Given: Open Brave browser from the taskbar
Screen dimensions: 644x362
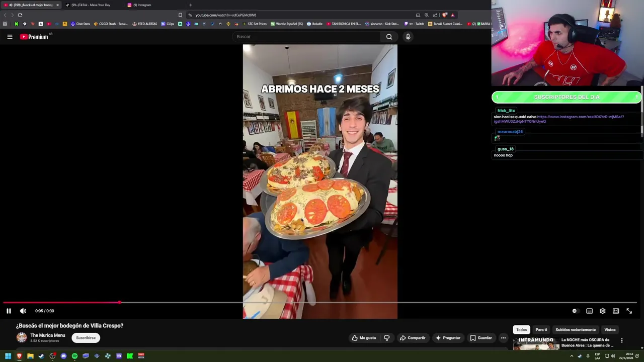Looking at the screenshot, I should coord(19,356).
